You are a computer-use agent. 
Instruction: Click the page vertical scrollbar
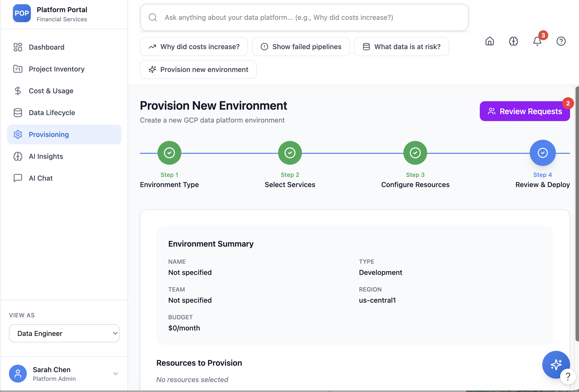pos(577,214)
